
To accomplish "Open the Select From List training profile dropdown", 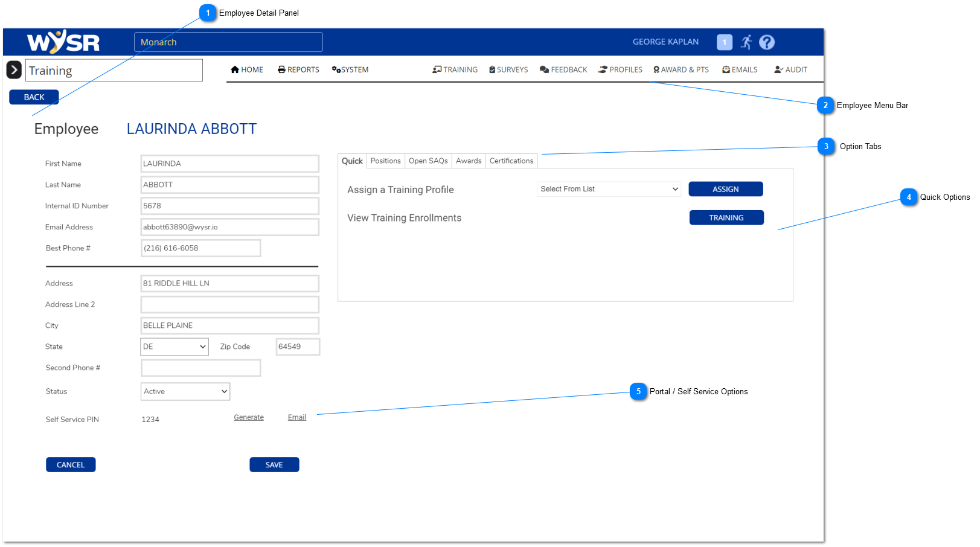I will pos(608,188).
